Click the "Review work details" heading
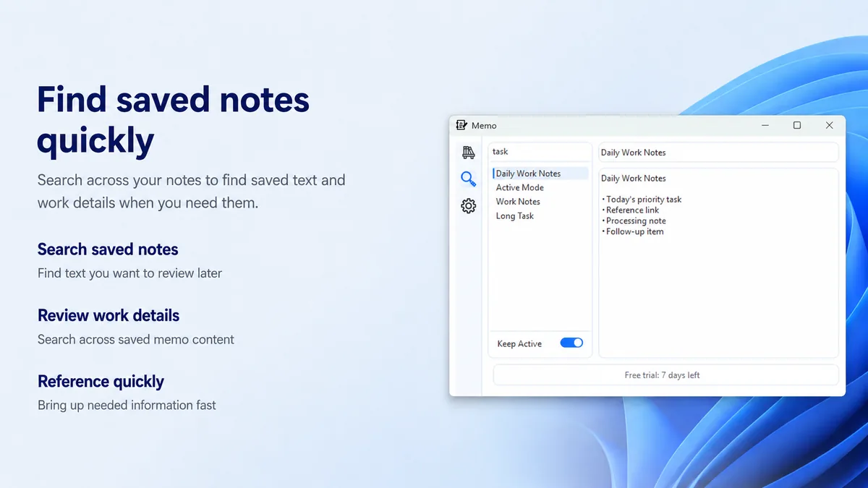Image resolution: width=868 pixels, height=488 pixels. coord(109,316)
